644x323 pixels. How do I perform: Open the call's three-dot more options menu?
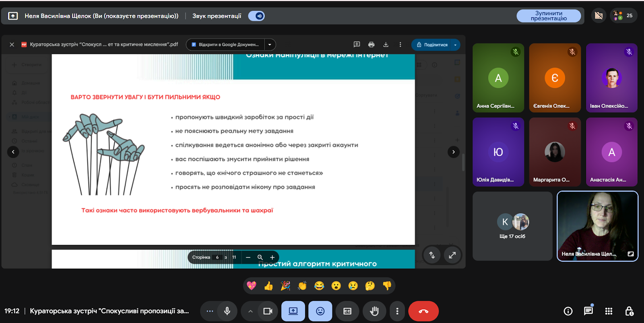(397, 311)
